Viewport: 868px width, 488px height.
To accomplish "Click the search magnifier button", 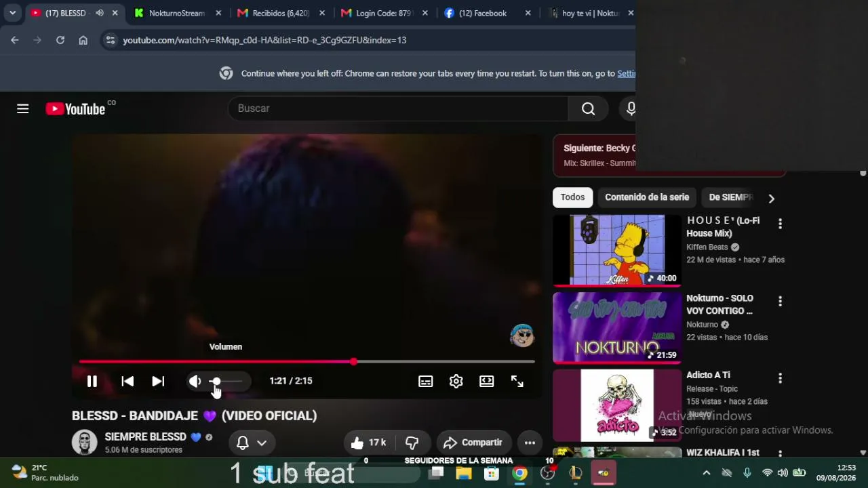I will pyautogui.click(x=588, y=108).
